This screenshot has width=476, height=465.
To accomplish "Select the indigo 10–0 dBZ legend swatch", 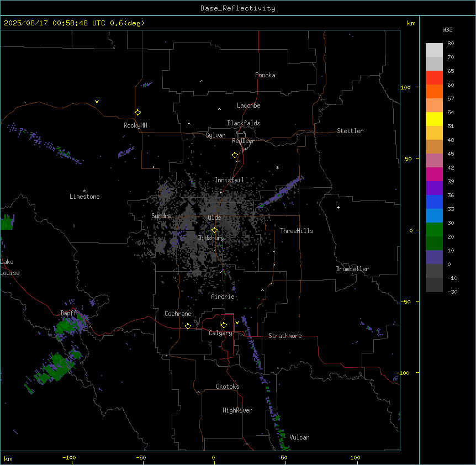I will pos(434,257).
